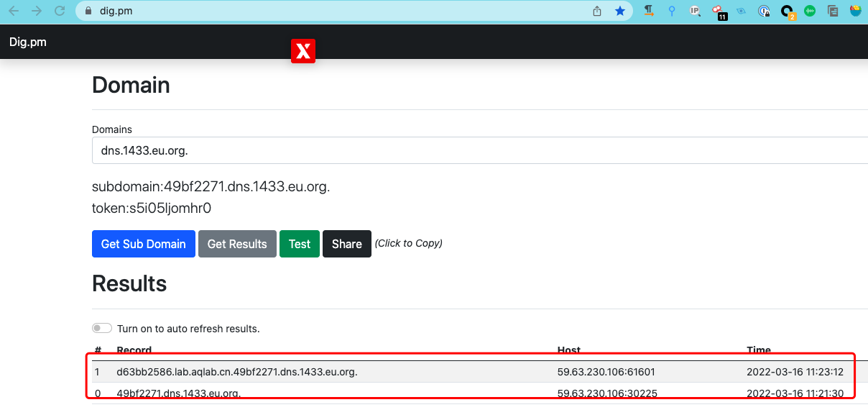Screen dimensions: 868x415
Task: Toggle auto refresh results switch
Action: point(102,329)
